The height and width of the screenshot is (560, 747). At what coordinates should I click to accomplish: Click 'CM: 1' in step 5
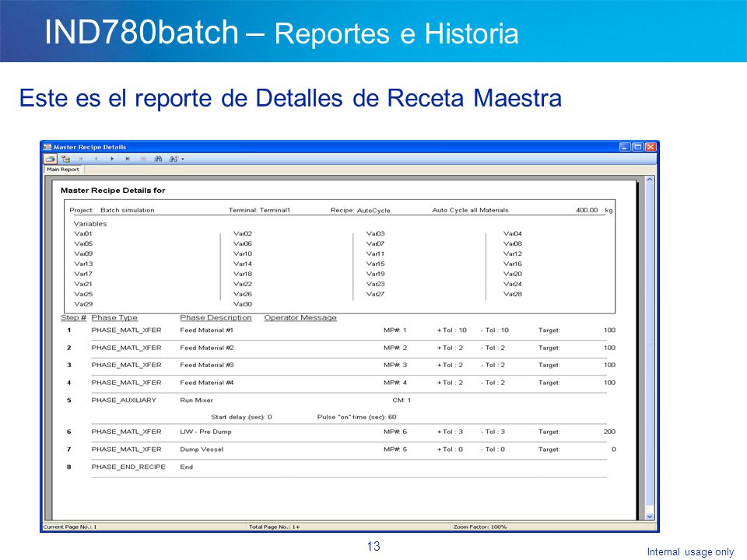click(402, 400)
